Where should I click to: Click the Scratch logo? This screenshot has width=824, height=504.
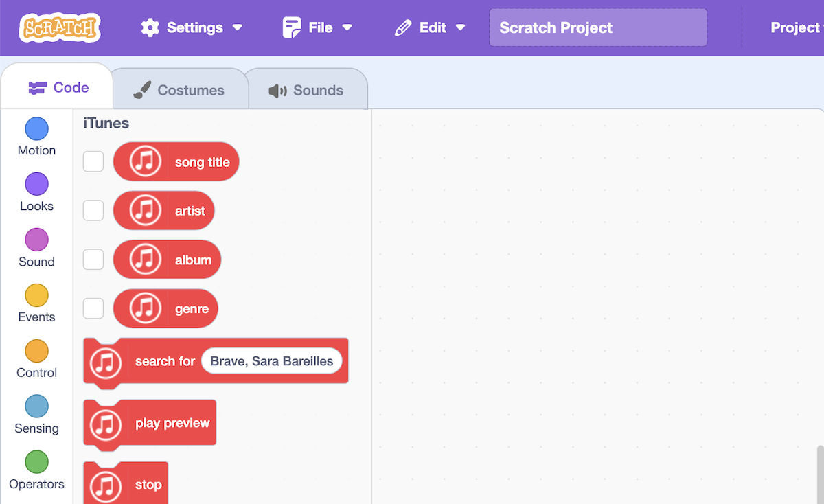60,28
